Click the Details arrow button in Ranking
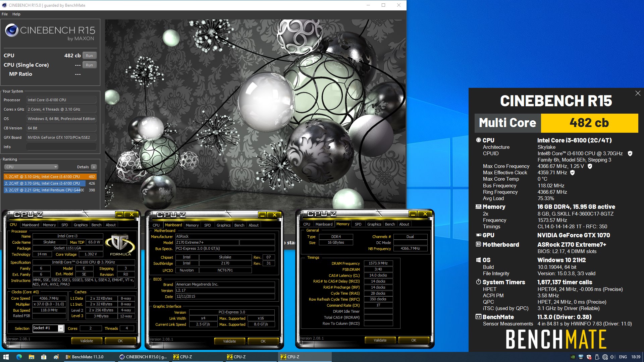This screenshot has width=644, height=362. (94, 167)
